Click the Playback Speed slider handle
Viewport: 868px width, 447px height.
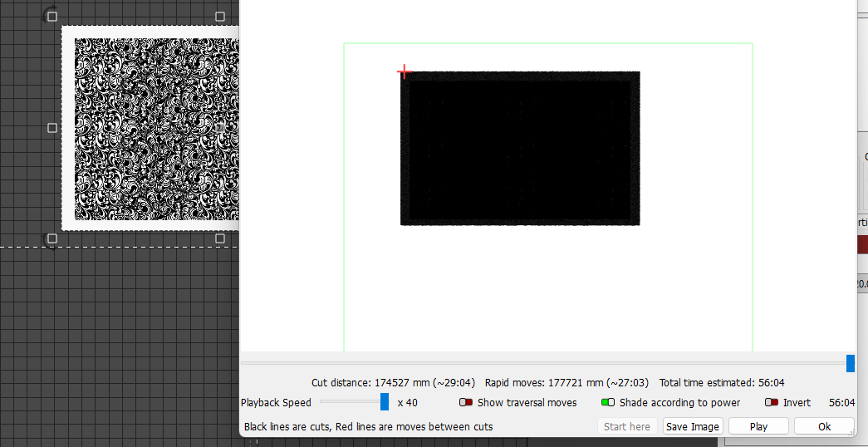click(385, 402)
